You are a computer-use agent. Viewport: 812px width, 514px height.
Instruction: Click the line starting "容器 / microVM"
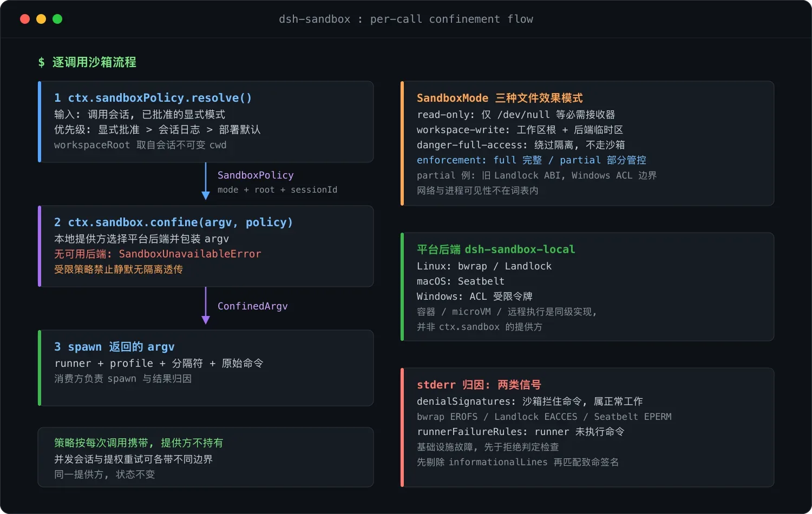pyautogui.click(x=507, y=312)
